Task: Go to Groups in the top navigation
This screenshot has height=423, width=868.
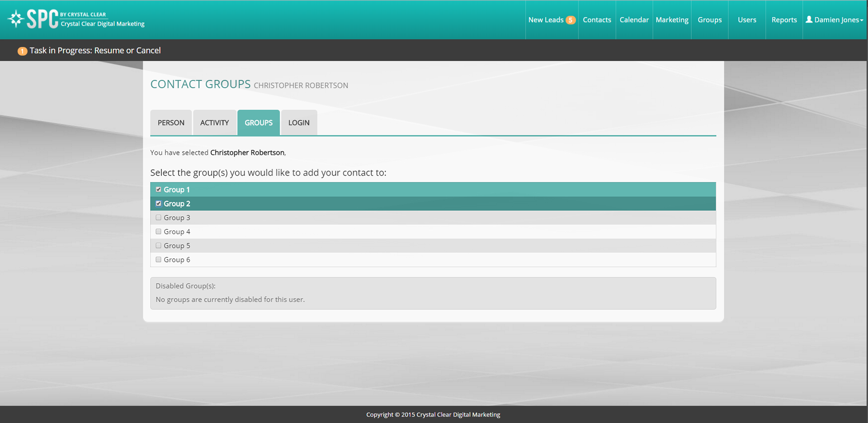Action: pos(709,20)
